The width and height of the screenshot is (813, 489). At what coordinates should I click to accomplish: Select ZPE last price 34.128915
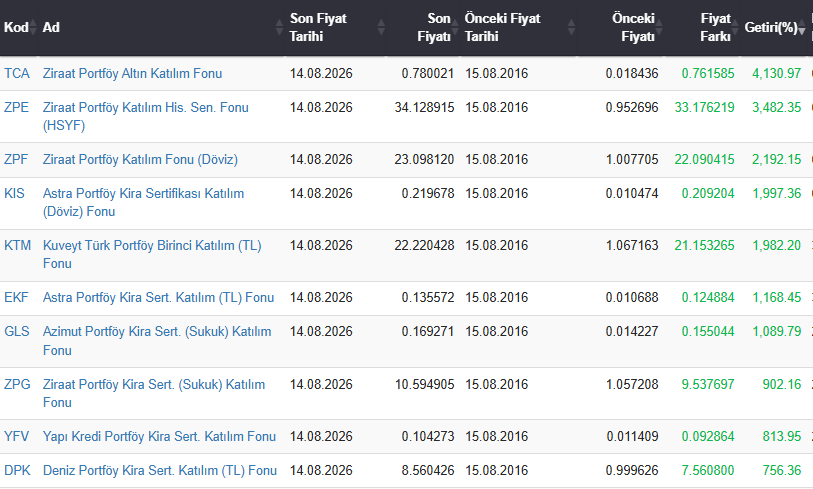[424, 107]
